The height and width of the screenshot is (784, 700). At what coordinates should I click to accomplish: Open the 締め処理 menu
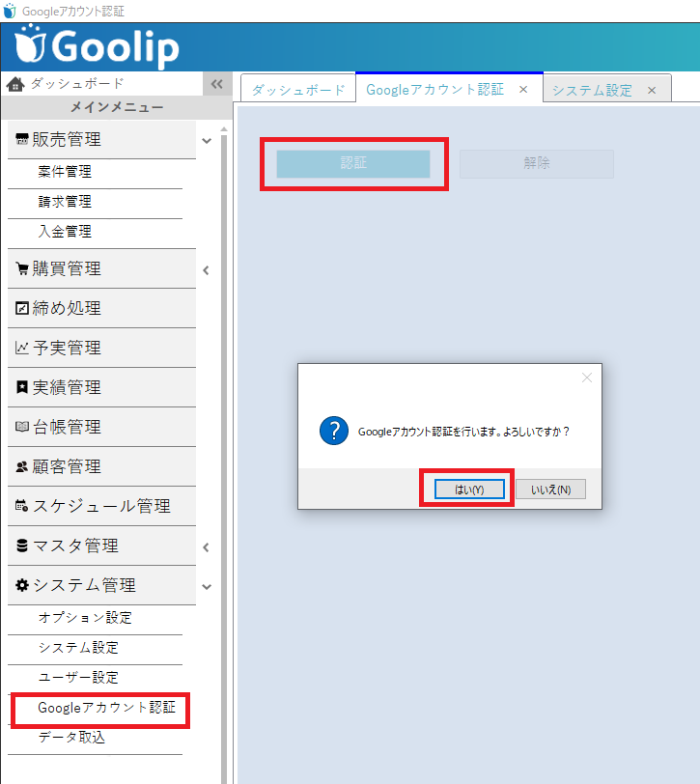coord(101,308)
